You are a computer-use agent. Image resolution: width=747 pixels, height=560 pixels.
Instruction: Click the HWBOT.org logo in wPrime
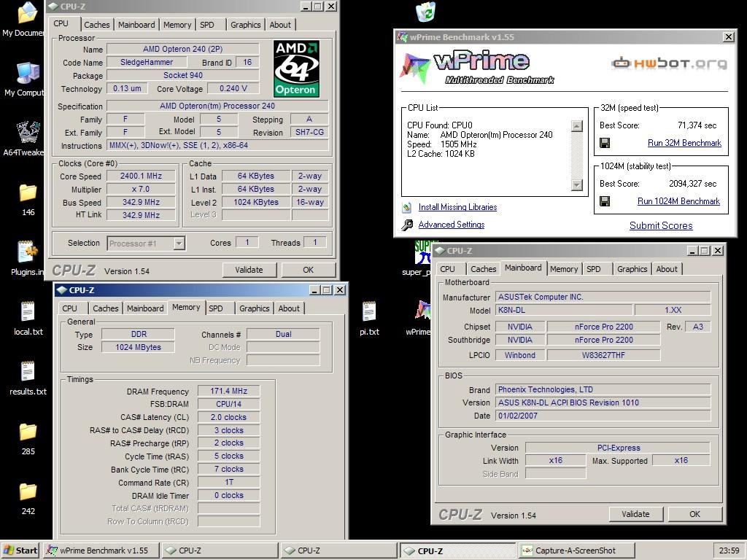point(670,63)
